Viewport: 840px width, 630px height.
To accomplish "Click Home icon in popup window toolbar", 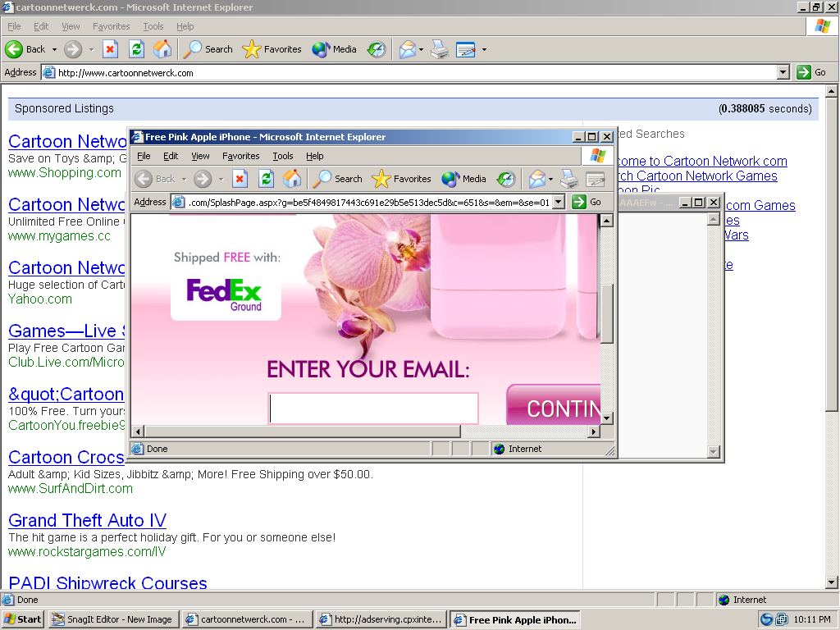I will click(x=292, y=179).
